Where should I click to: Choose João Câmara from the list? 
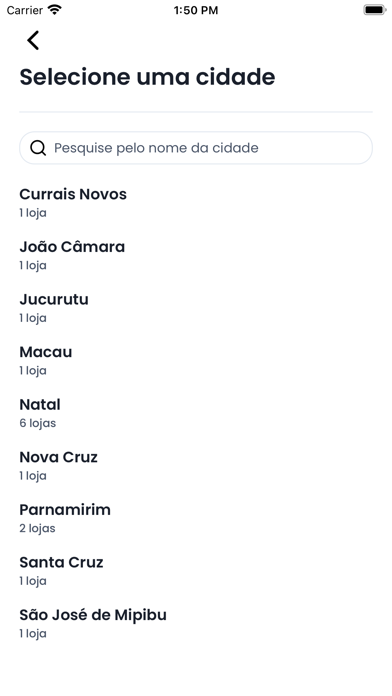click(x=196, y=255)
